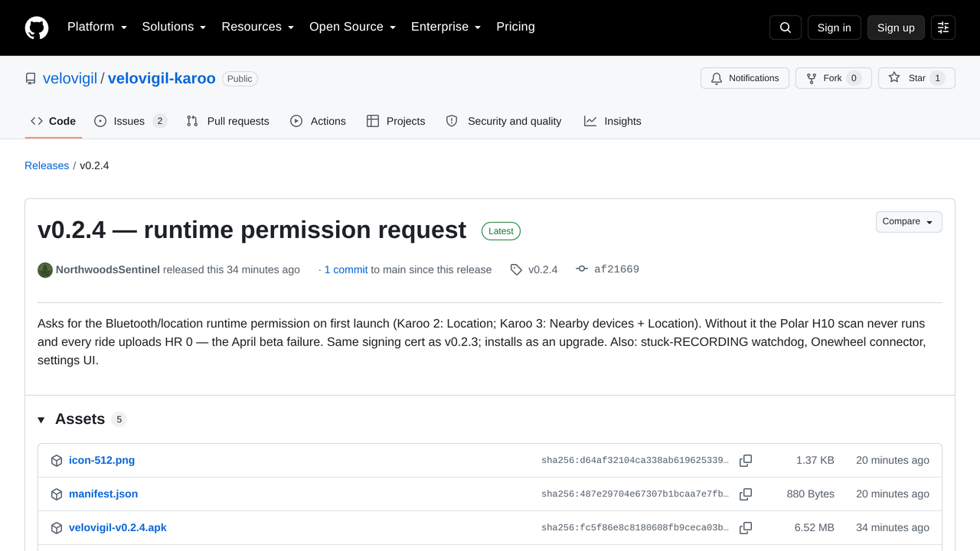Switch to the Actions tab
Screen dimensions: 980x551
click(x=318, y=121)
